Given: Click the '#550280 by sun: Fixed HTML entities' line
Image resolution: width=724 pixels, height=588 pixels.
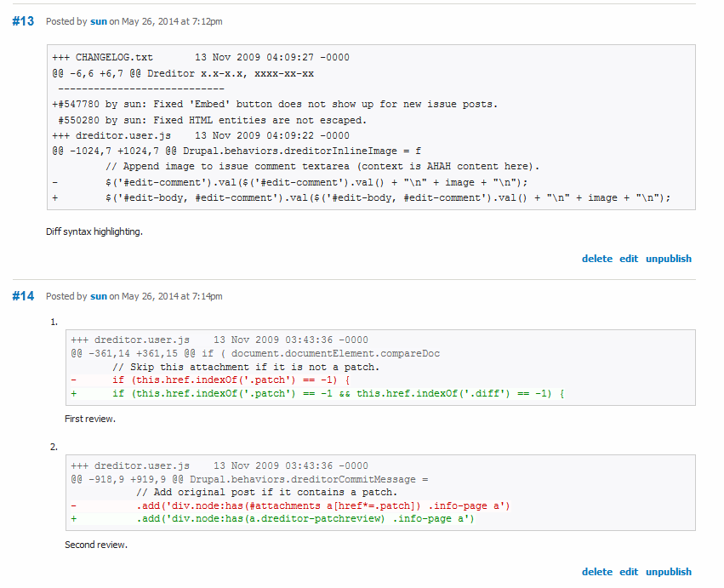Looking at the screenshot, I should pyautogui.click(x=213, y=120).
